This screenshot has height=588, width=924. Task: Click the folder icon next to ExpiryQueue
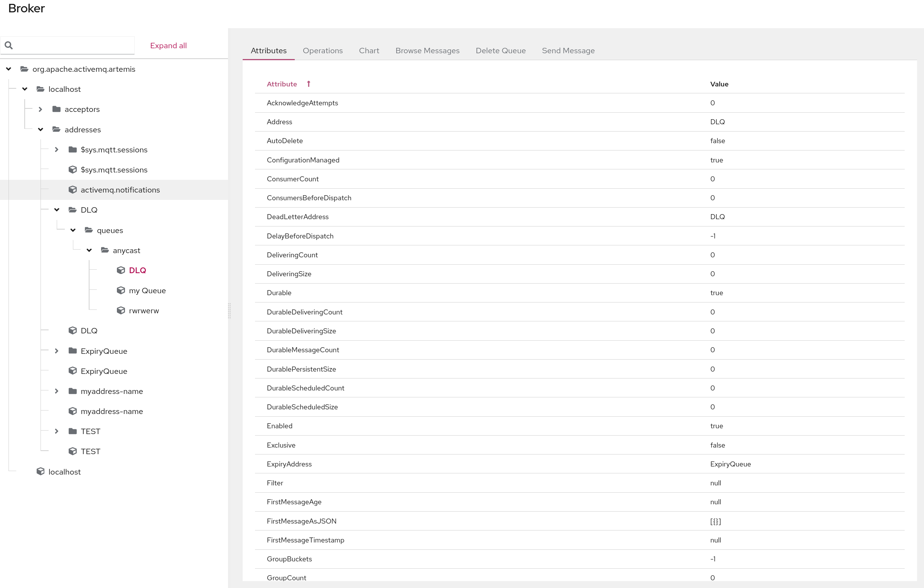73,351
